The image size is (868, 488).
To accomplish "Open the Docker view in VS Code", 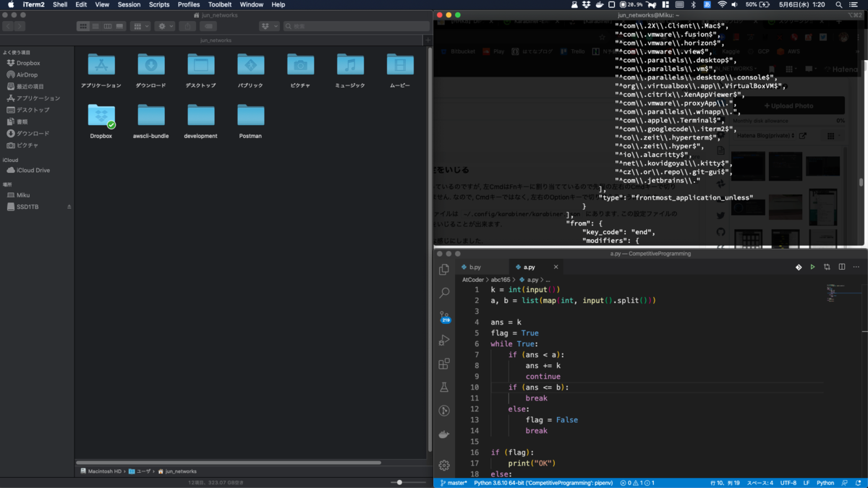I will (x=444, y=435).
